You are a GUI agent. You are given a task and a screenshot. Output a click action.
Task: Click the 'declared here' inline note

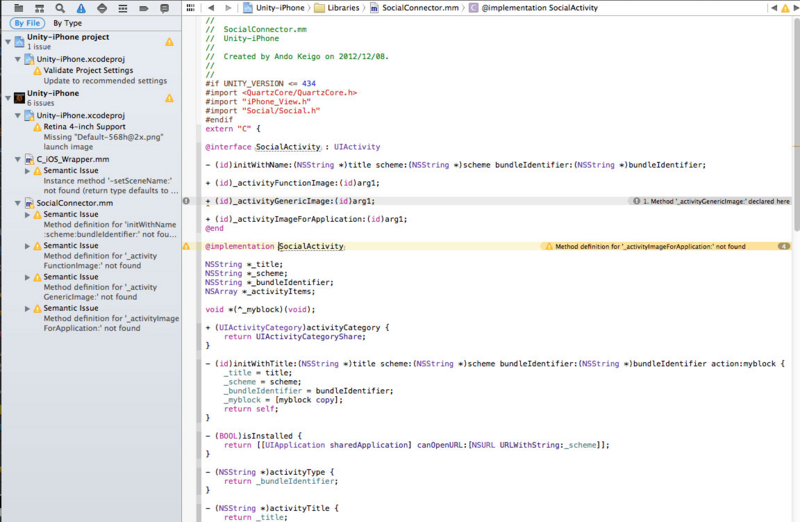[711, 202]
